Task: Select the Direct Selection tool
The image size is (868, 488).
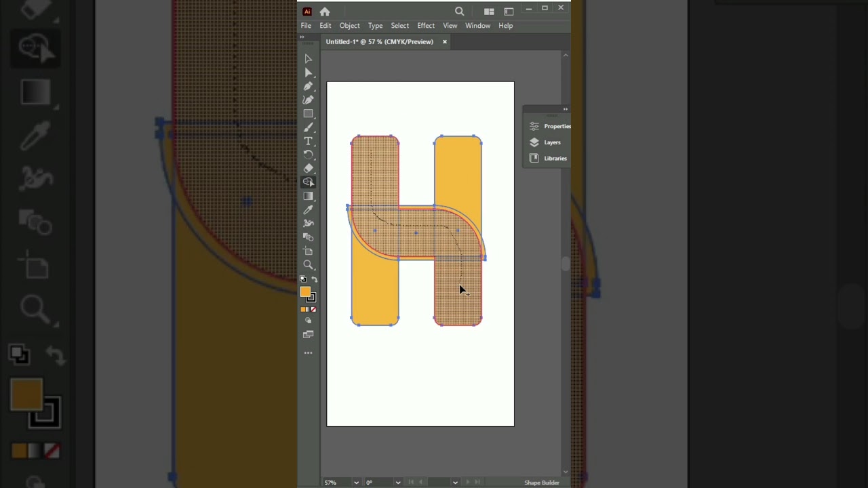Action: [308, 73]
